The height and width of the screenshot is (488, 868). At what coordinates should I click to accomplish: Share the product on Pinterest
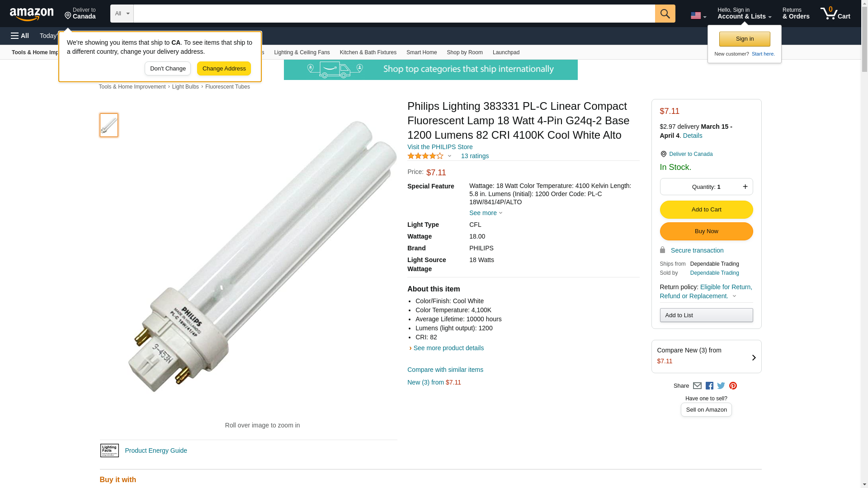[x=733, y=386]
